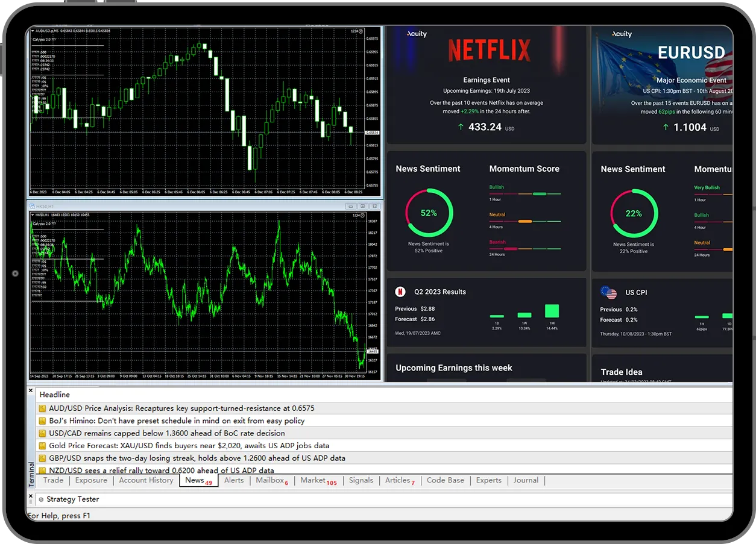
Task: Select the Signals tab
Action: pyautogui.click(x=361, y=480)
